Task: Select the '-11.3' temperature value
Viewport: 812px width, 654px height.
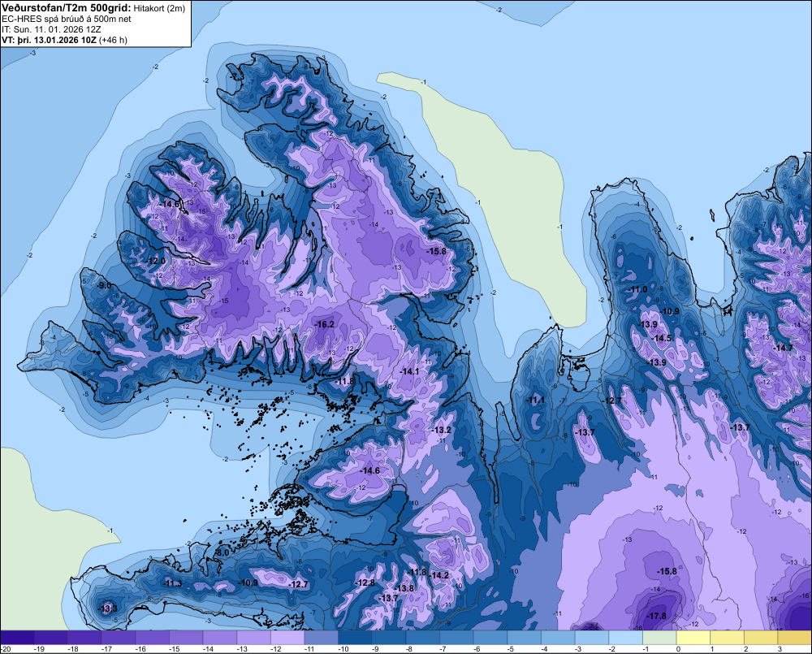Action: tap(172, 583)
